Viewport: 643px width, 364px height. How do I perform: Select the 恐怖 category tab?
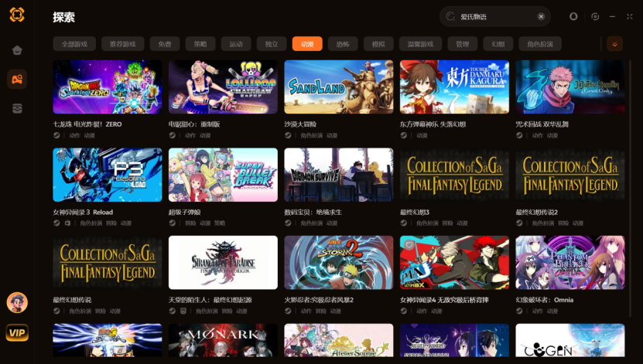pyautogui.click(x=343, y=44)
